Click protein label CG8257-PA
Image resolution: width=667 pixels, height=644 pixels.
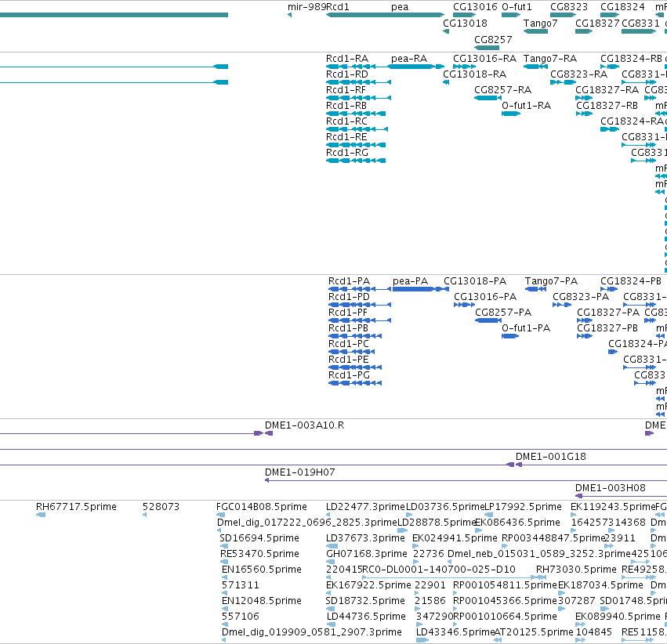[503, 313]
